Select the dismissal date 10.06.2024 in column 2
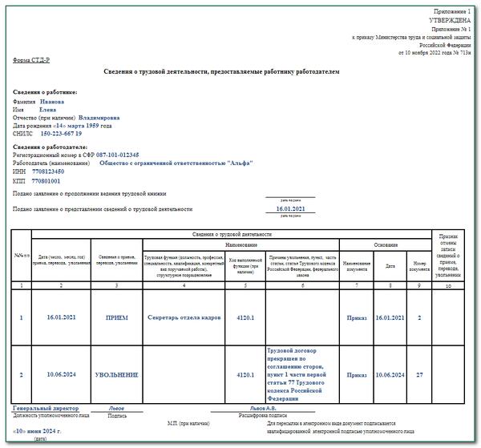481x448 pixels. tap(60, 374)
